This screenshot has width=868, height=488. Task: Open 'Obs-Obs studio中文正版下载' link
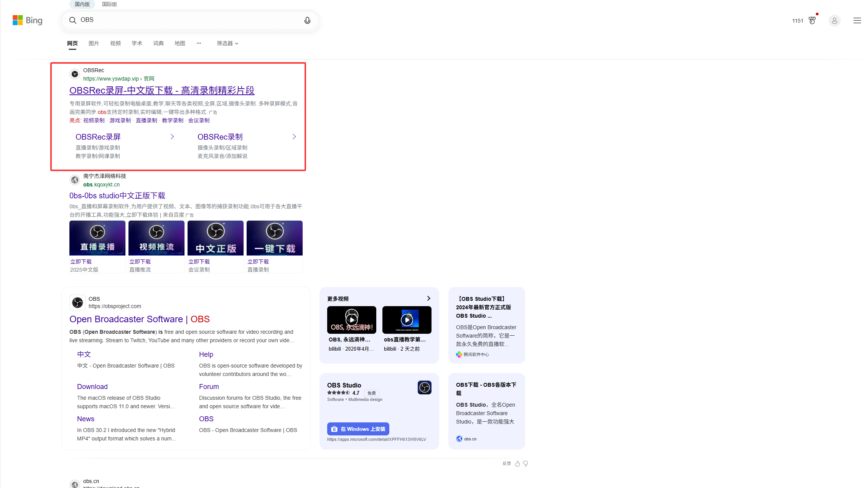[x=117, y=196]
